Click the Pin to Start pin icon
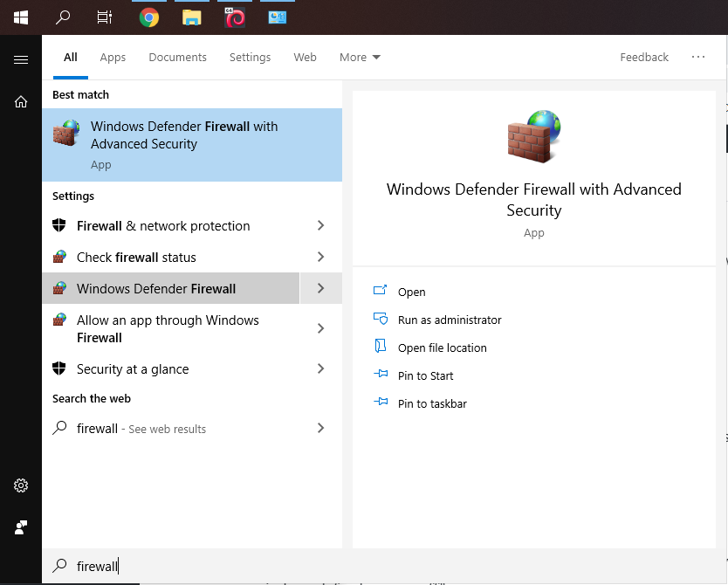Screen dimensions: 728x585 (x=381, y=374)
